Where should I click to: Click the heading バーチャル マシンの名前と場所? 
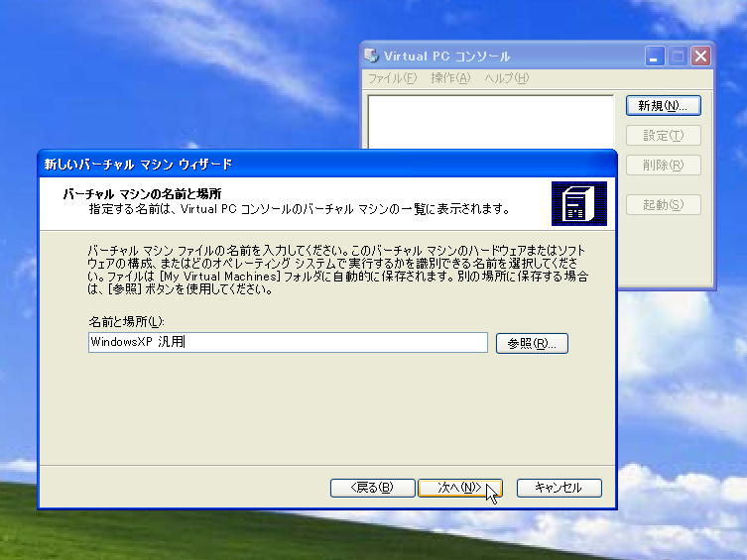(142, 193)
